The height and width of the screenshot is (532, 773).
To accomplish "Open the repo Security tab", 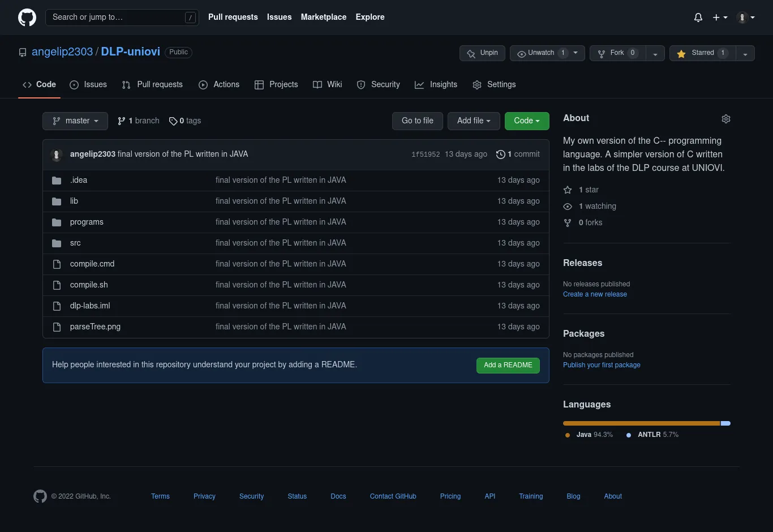I will [379, 85].
